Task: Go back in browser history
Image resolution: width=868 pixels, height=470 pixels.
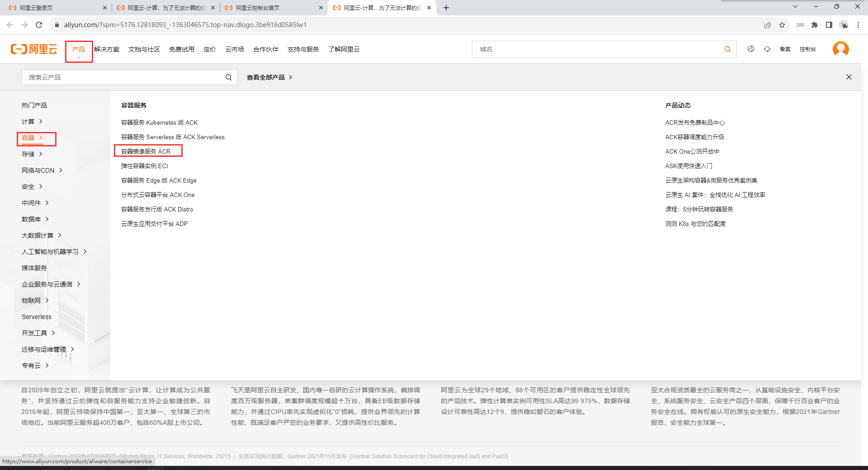Action: point(10,25)
